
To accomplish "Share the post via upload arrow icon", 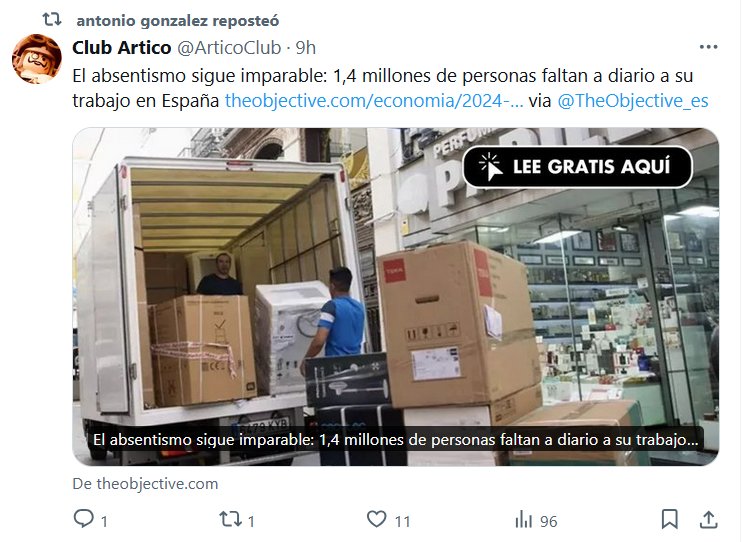I will click(x=708, y=519).
